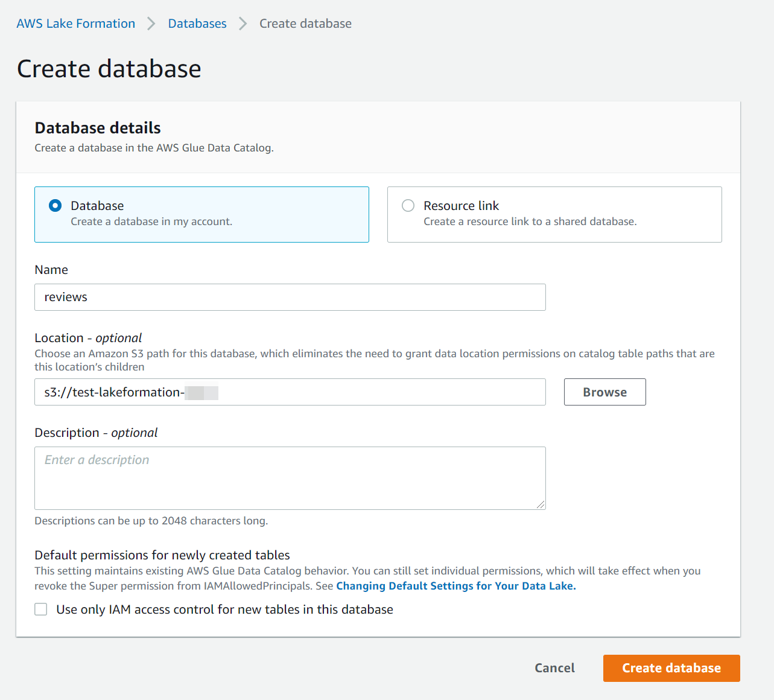
Task: Open the AWS Lake Formation breadcrumb link
Action: pyautogui.click(x=75, y=24)
